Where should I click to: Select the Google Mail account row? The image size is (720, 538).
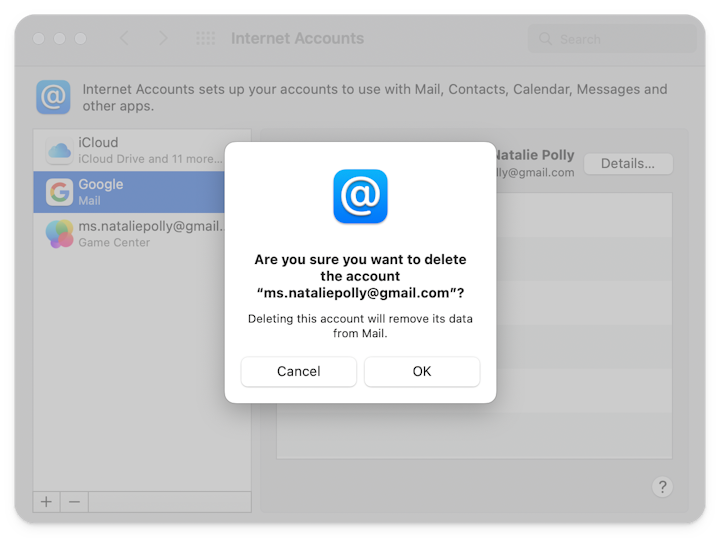tap(141, 192)
